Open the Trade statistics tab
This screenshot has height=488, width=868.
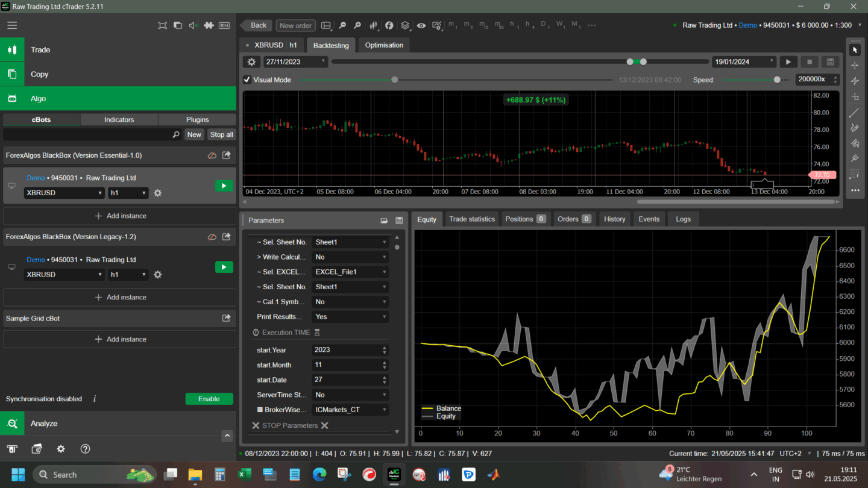(471, 219)
